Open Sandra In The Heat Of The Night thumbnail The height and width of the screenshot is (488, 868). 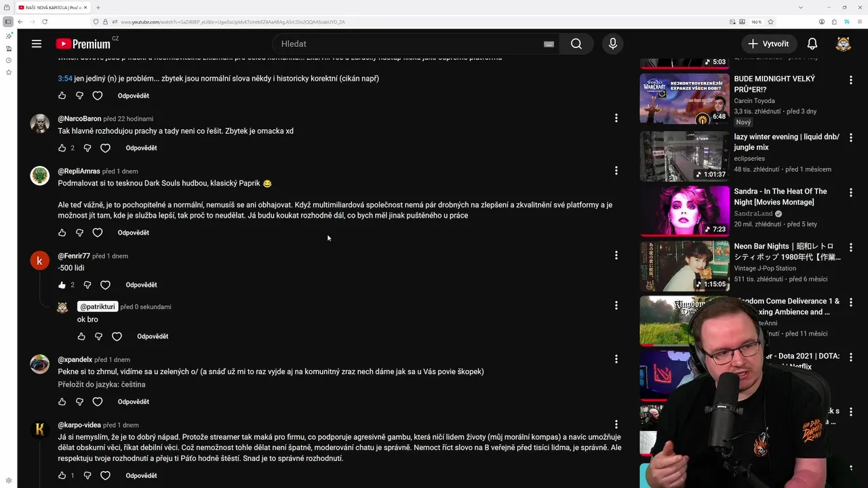coord(684,211)
